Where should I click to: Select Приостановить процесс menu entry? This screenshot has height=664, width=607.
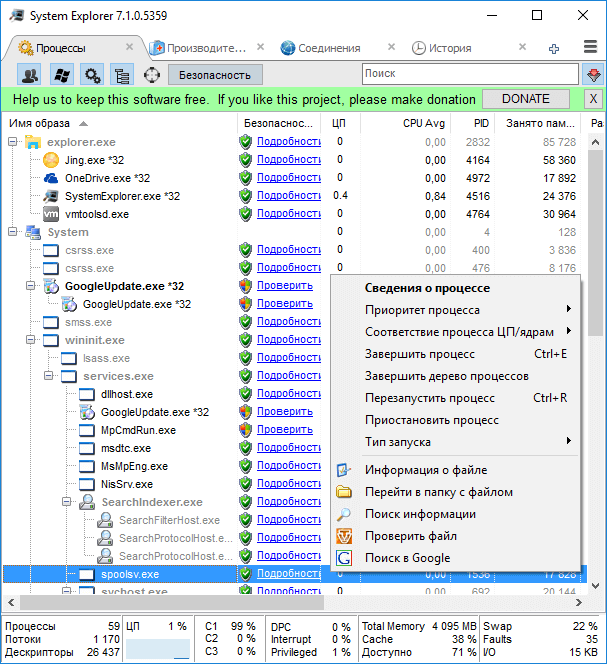tap(455, 420)
